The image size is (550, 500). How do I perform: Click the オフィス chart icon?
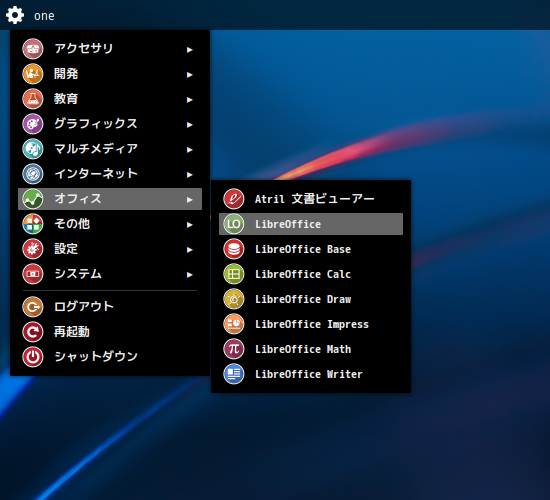point(33,199)
